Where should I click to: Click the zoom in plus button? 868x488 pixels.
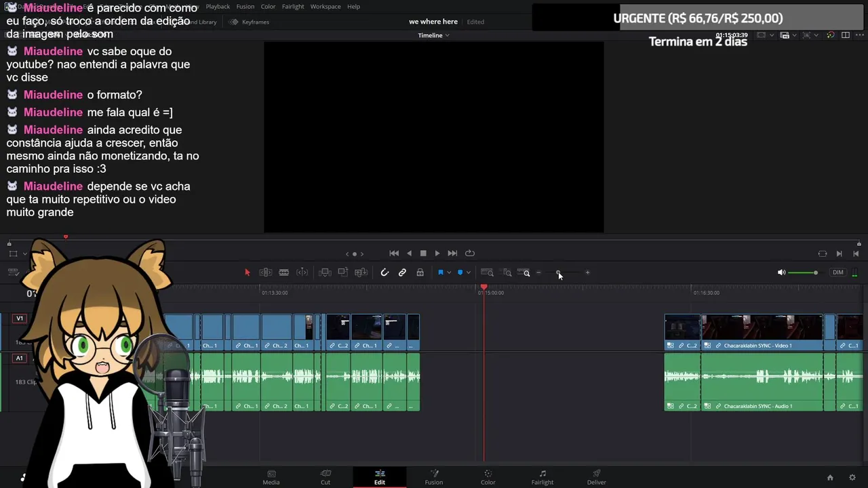tap(587, 272)
